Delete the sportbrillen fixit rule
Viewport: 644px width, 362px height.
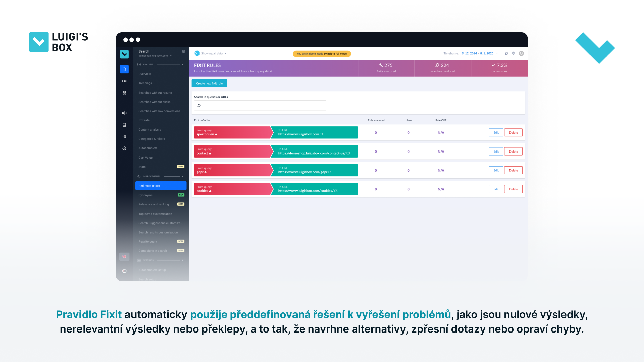(x=513, y=133)
